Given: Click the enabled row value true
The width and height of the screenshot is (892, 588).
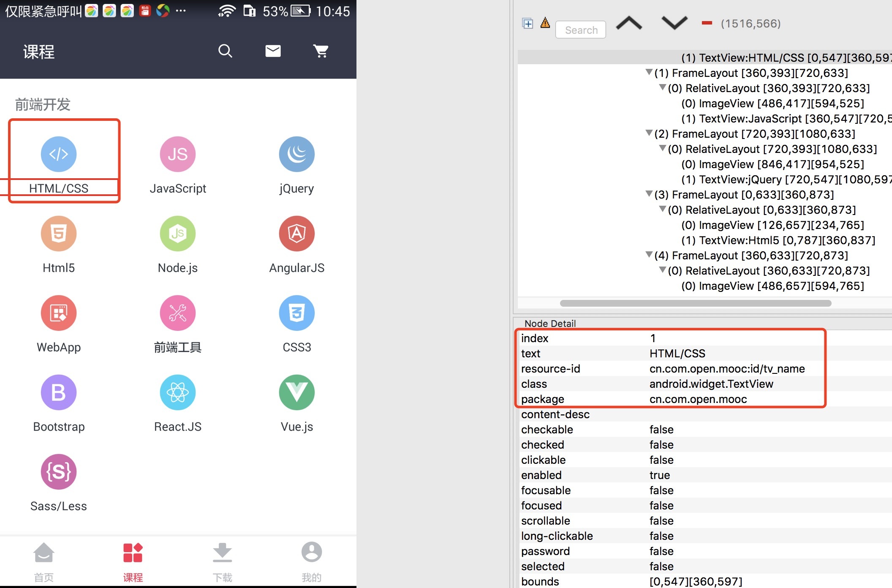Looking at the screenshot, I should pos(660,475).
